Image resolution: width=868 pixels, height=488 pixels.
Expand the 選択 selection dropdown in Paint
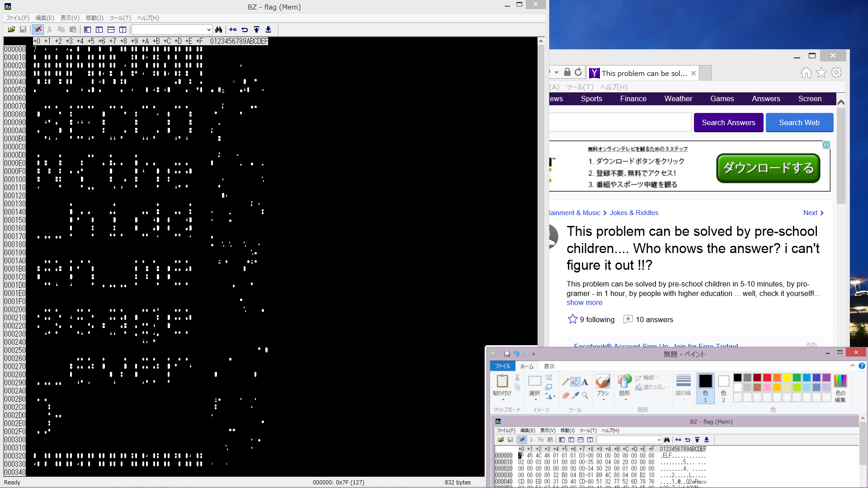coord(535,400)
